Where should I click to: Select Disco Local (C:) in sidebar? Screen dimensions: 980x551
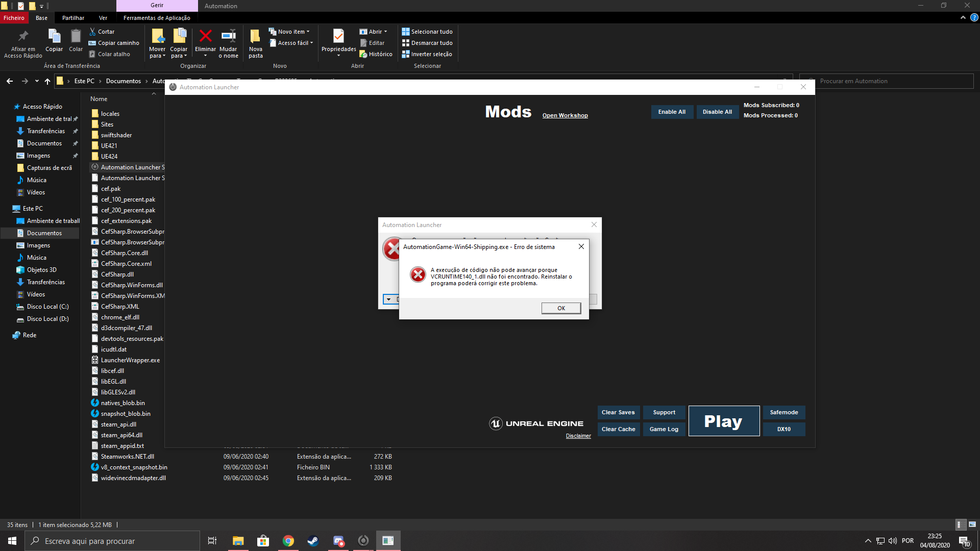47,307
